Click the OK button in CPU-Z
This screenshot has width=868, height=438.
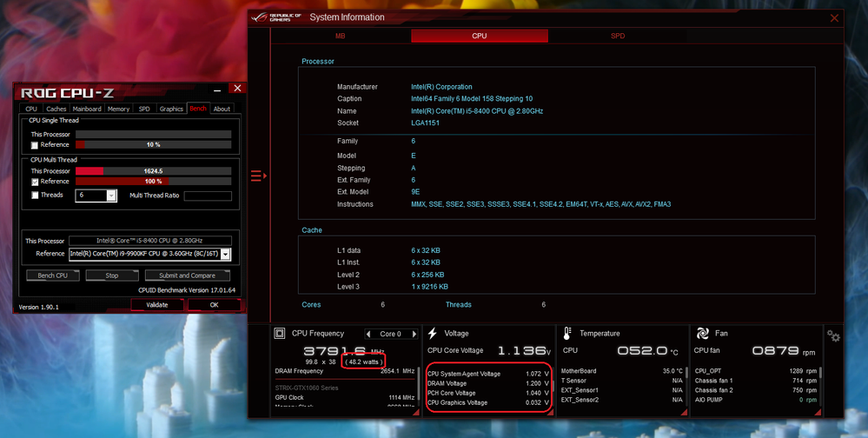(215, 305)
